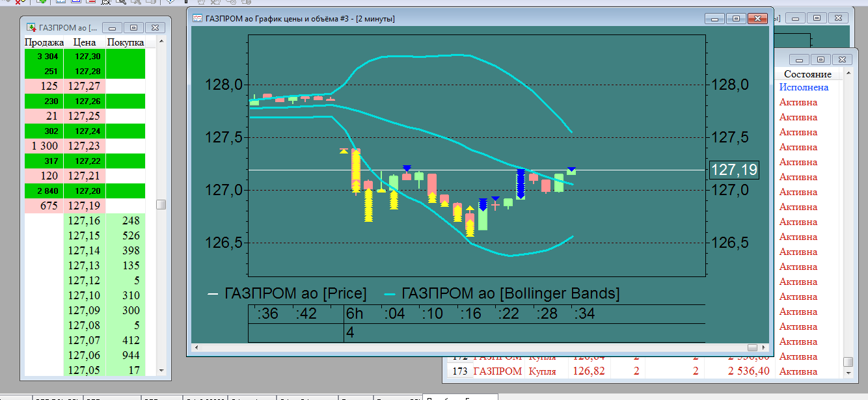Click the Исполнена status in orders table
The height and width of the screenshot is (400, 868).
(x=804, y=87)
